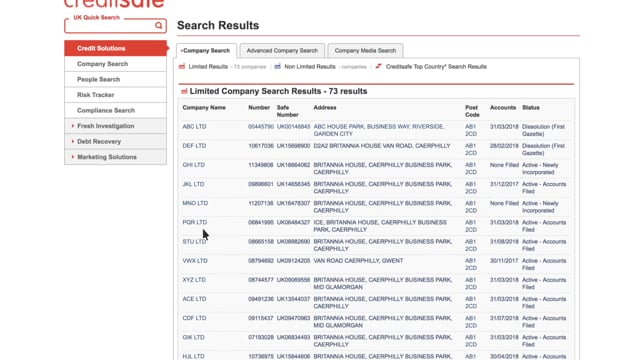Open the GHI LTD company link
Viewport: 640px width, 360px height.
tap(193, 165)
